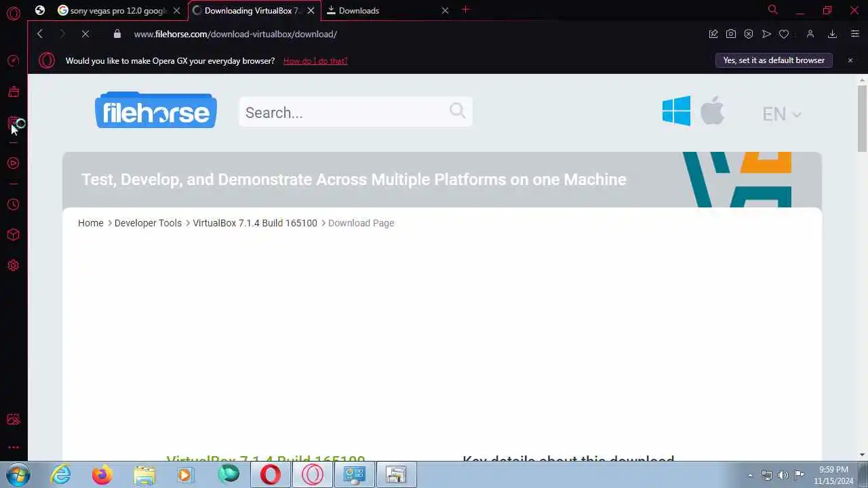The image size is (868, 488).
Task: Open History clock icon in sidebar
Action: point(13,205)
